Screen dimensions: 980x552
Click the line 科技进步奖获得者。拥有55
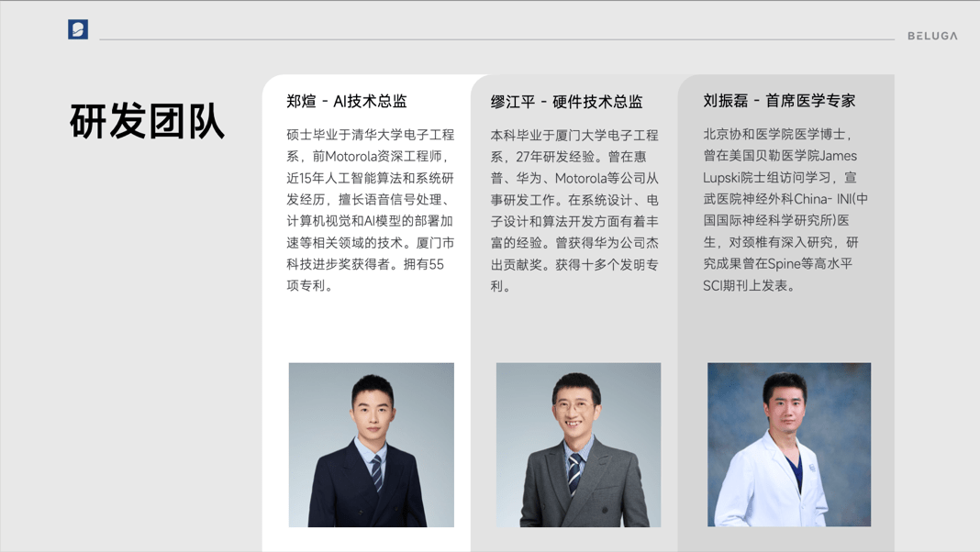pyautogui.click(x=365, y=264)
